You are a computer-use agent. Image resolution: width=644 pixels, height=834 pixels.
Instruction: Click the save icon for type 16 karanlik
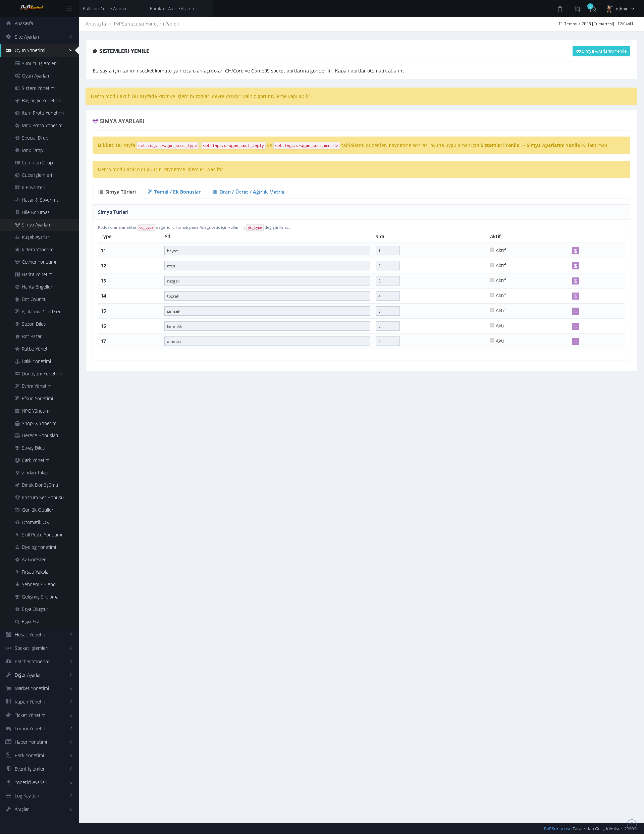[x=575, y=326]
